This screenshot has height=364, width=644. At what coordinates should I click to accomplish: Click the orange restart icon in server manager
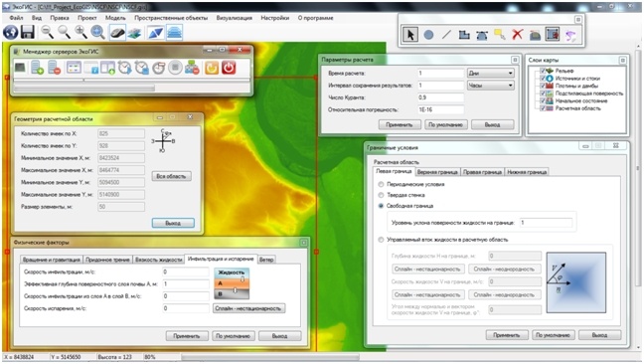tap(212, 68)
